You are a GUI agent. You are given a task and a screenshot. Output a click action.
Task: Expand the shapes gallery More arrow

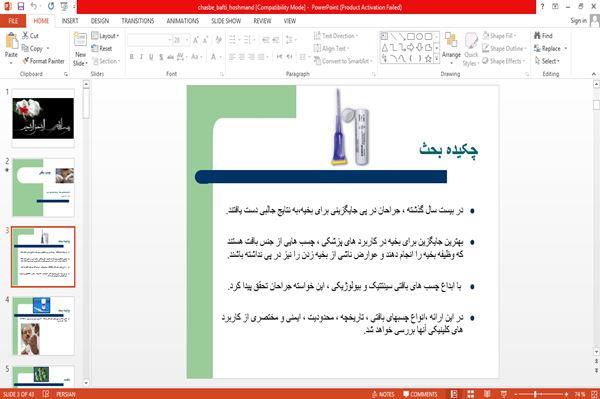coord(437,59)
